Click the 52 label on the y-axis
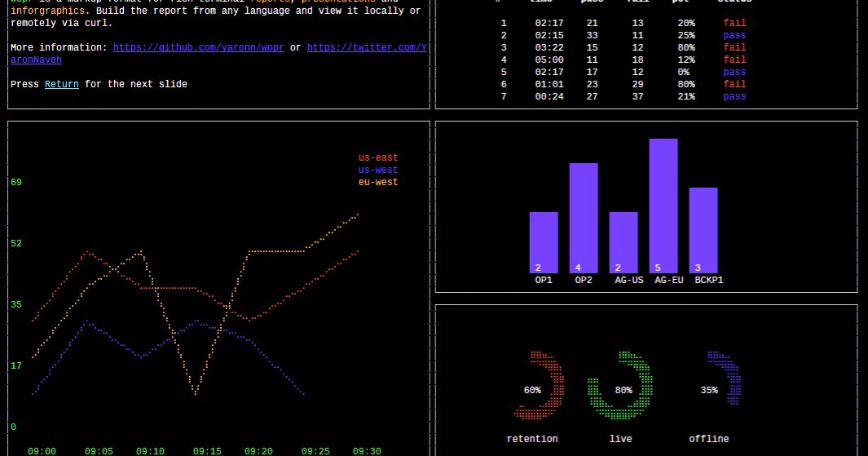The height and width of the screenshot is (456, 868). 16,243
